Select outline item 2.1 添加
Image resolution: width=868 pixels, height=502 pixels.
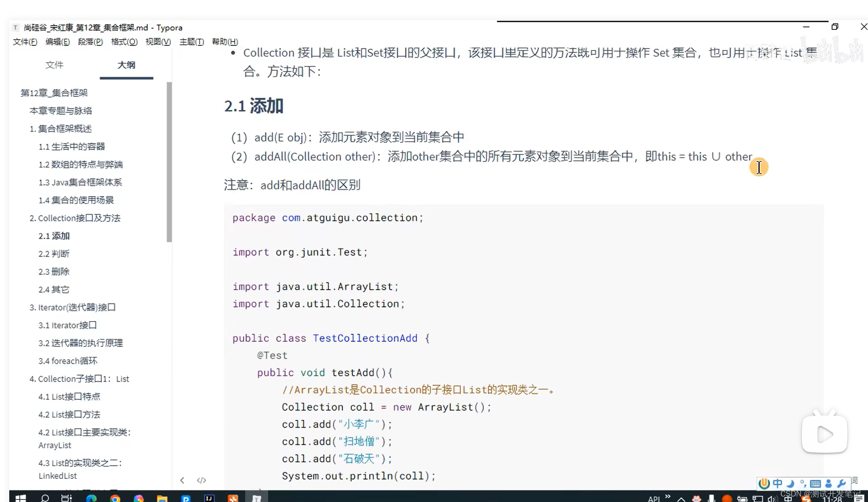coord(54,236)
